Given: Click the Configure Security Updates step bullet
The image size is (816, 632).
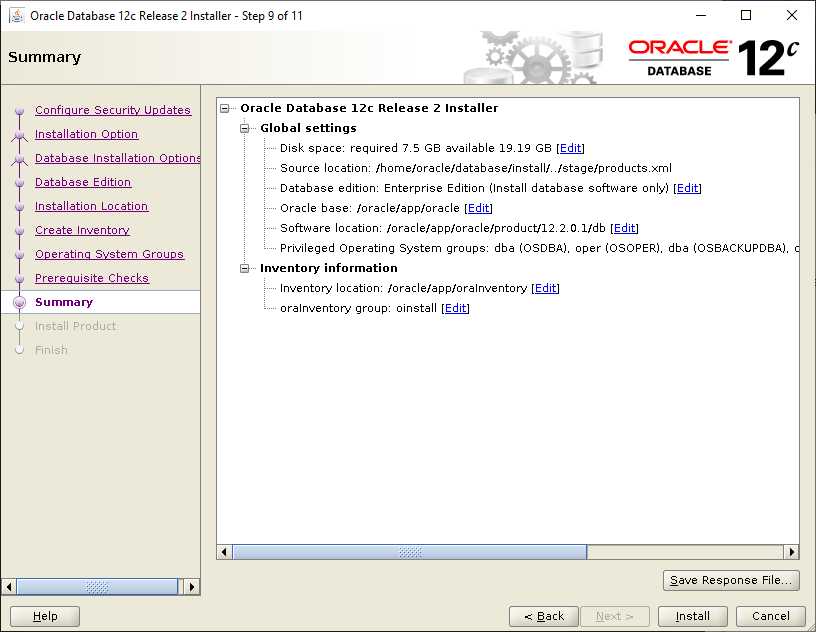Looking at the screenshot, I should coord(19,110).
